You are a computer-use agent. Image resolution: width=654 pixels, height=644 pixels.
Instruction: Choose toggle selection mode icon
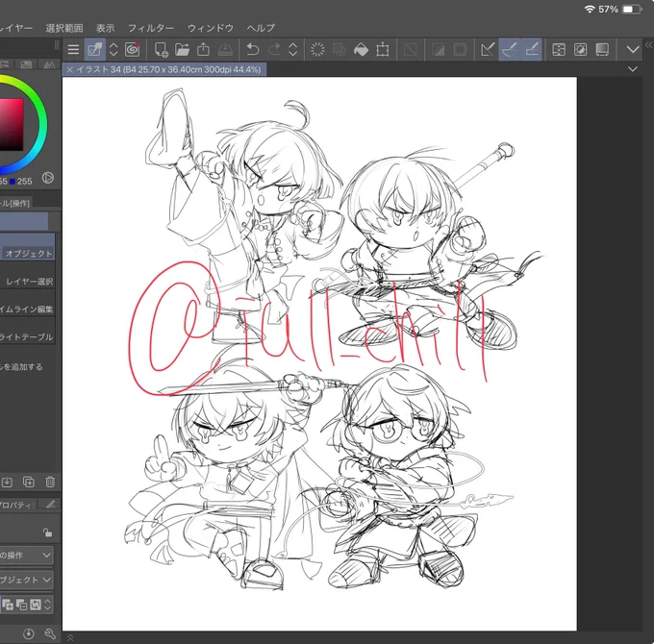coord(36,605)
